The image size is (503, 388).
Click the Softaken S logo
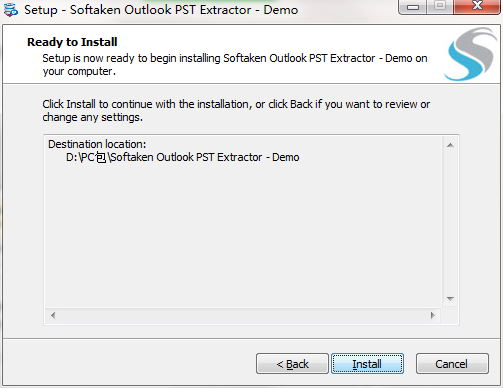pos(471,54)
